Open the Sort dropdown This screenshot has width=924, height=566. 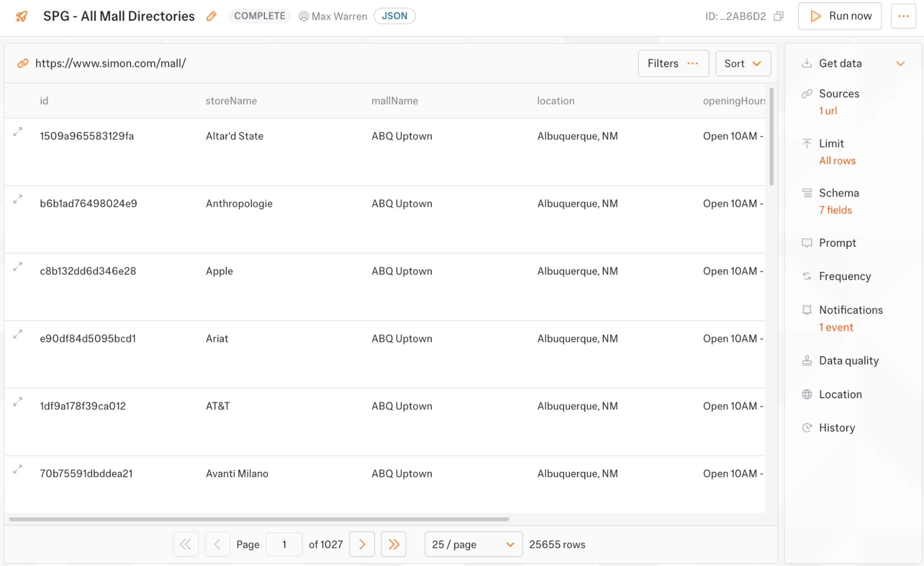pos(743,63)
